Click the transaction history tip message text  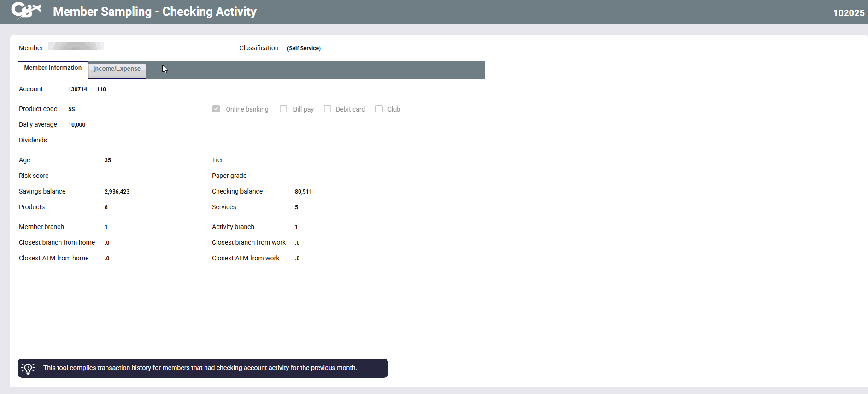(200, 368)
